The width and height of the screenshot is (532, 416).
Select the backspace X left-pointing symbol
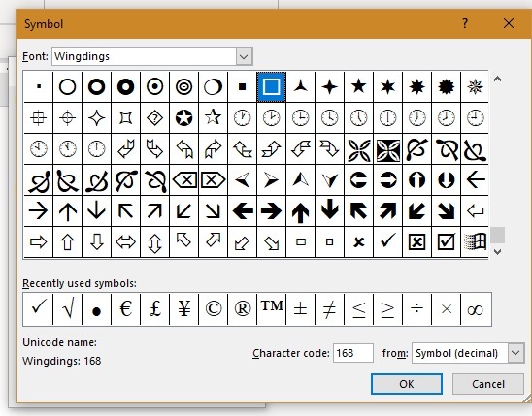pos(184,180)
